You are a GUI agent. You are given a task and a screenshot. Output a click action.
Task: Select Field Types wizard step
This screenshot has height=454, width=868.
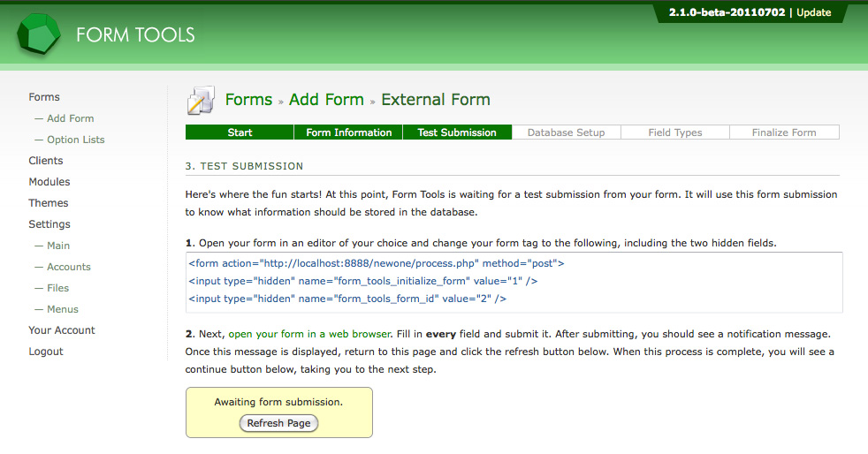click(x=675, y=132)
